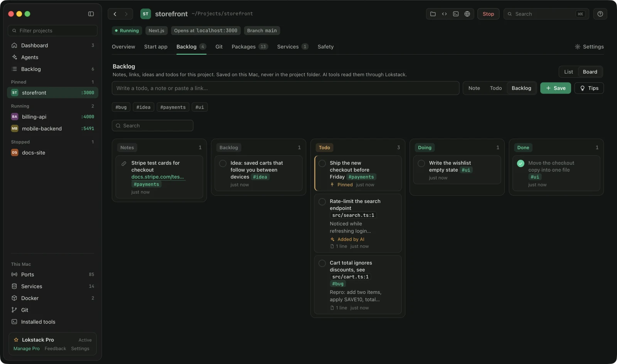Focus the 'Write a todo' input field
Viewport: 617px width, 364px height.
[x=285, y=88]
